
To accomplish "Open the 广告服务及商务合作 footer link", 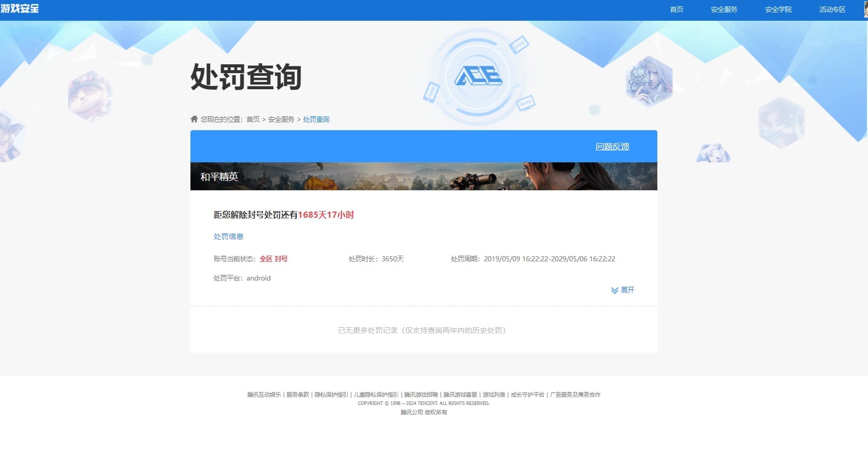I will (x=575, y=395).
